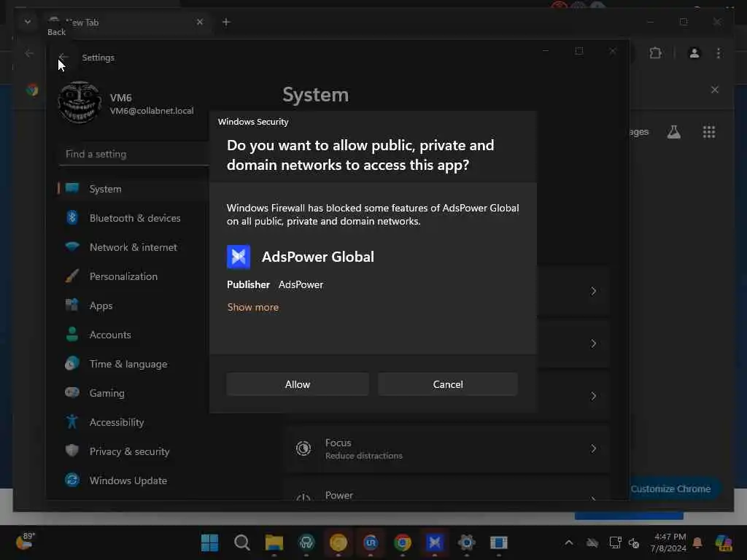This screenshot has width=747, height=560.
Task: Open the Windows Start menu
Action: [209, 542]
